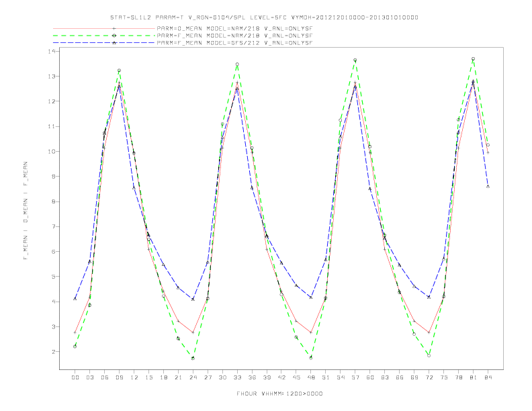532x411 pixels.
Task: Click the triangle marker on the blue legend line
Action: tap(114, 43)
